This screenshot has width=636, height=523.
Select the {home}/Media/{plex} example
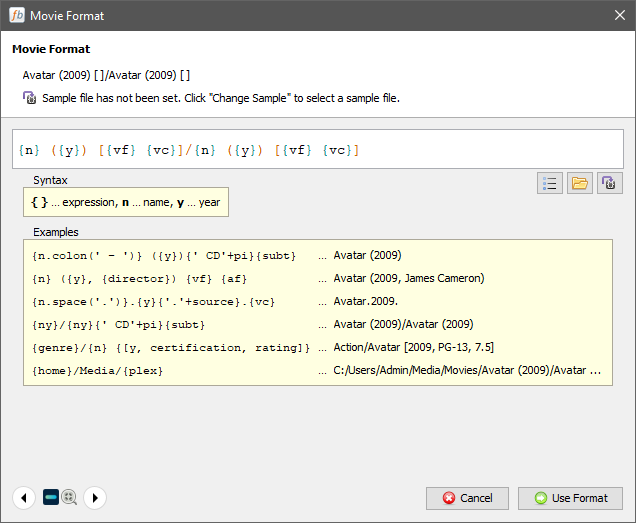[97, 370]
